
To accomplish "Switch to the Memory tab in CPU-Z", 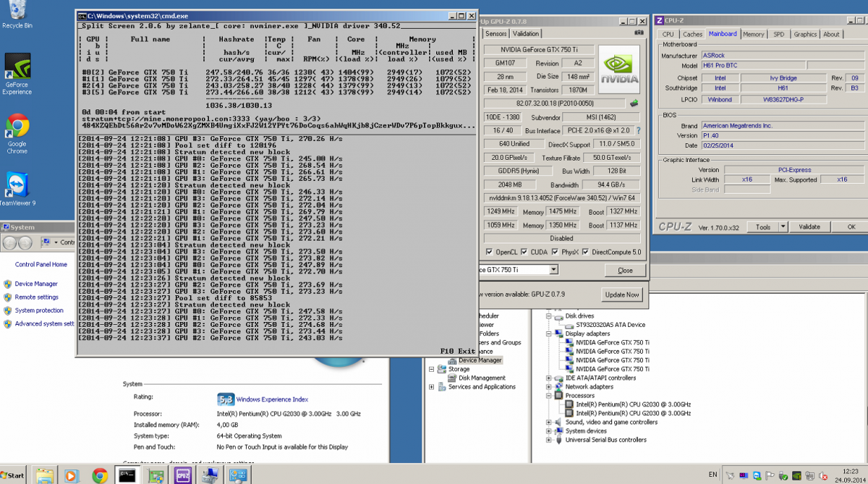I will pos(753,34).
